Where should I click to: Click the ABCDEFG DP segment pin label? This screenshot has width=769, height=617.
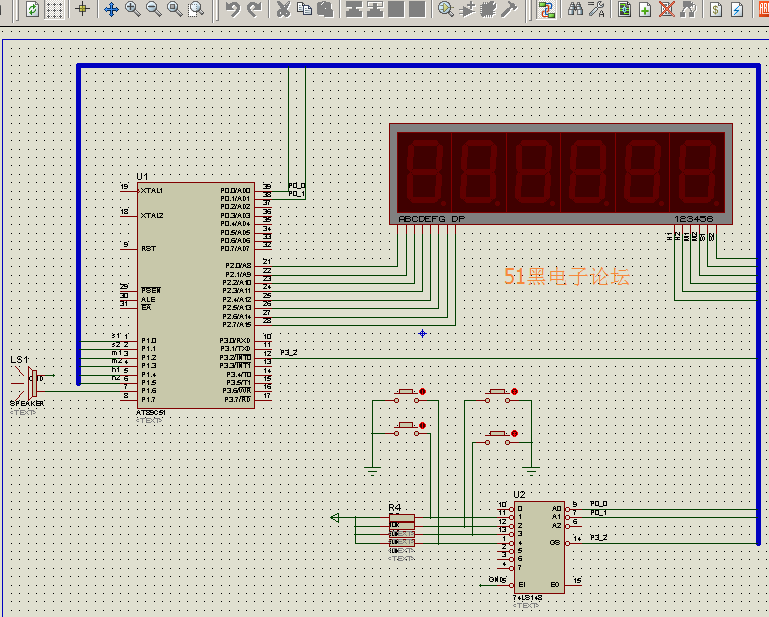(x=432, y=219)
